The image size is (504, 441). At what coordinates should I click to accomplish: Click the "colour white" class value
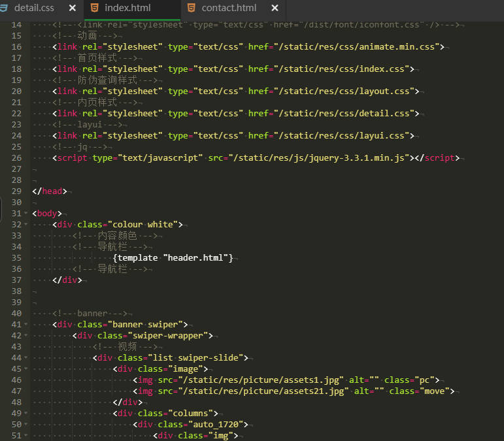[x=143, y=225]
